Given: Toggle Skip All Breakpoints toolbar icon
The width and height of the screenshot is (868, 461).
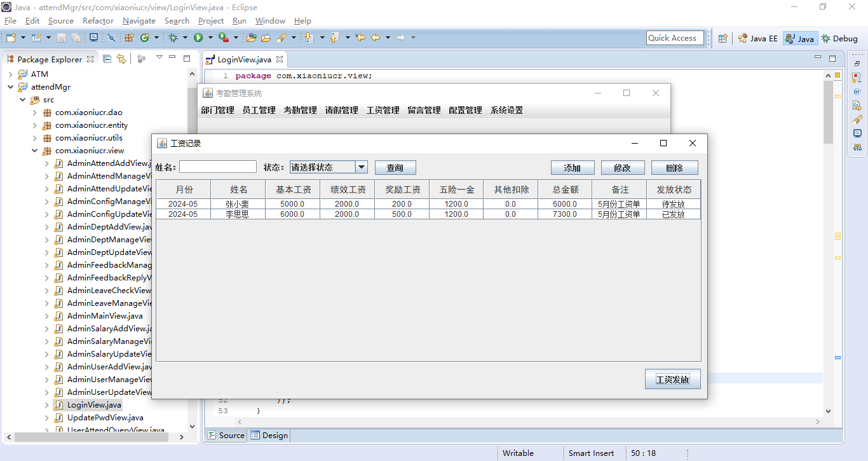Looking at the screenshot, I should click(x=111, y=38).
